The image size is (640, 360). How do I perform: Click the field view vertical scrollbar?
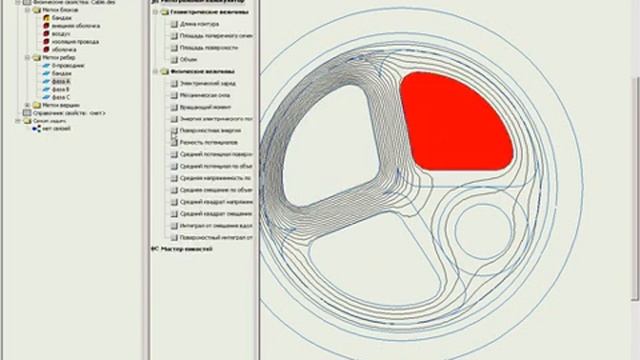coord(636,188)
